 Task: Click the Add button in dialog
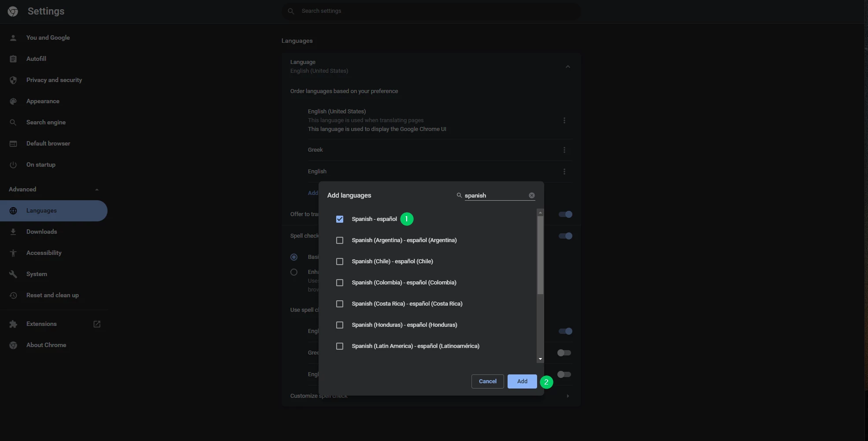point(522,381)
